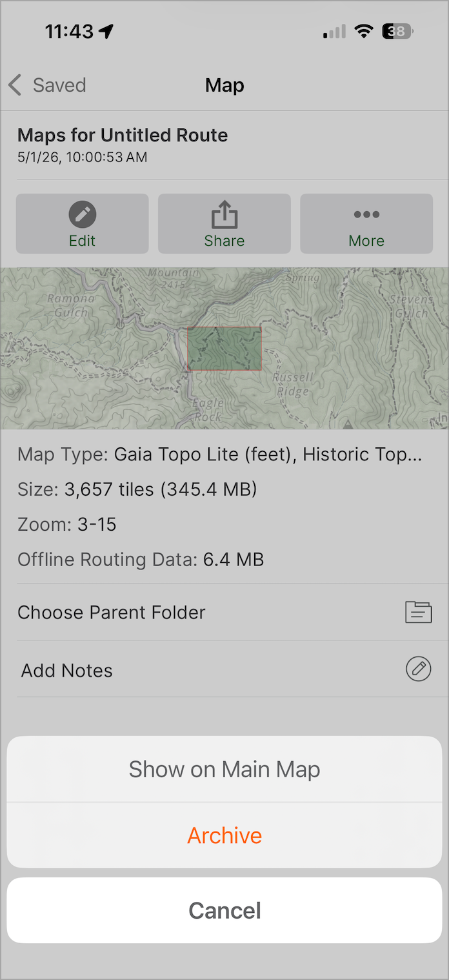Viewport: 449px width, 980px height.
Task: Tap the red download area rectangle on map
Action: coord(224,349)
